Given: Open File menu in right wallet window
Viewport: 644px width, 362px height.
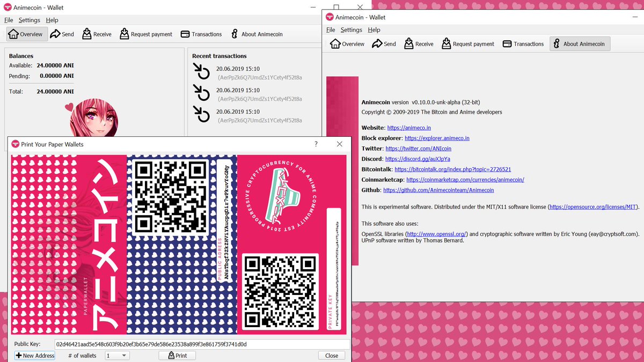Looking at the screenshot, I should tap(331, 30).
